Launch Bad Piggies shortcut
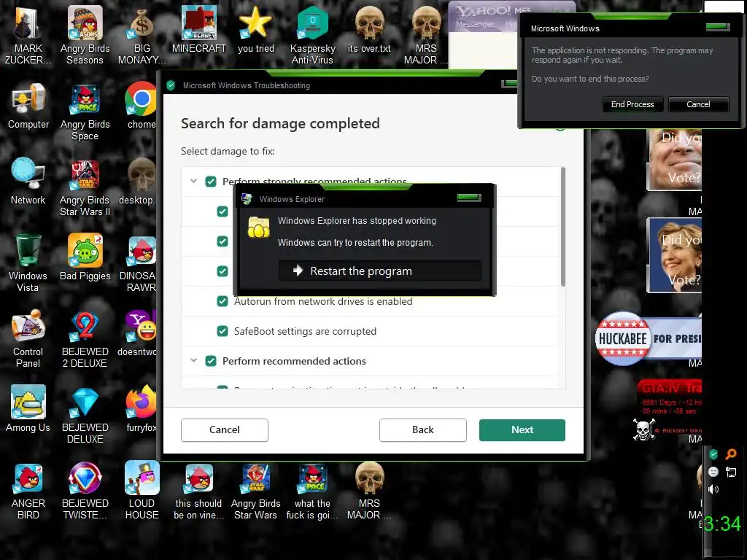Image resolution: width=747 pixels, height=560 pixels. pyautogui.click(x=85, y=257)
